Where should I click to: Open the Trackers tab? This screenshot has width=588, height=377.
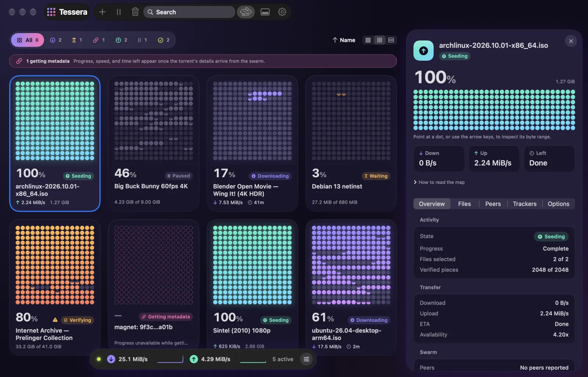tap(524, 204)
